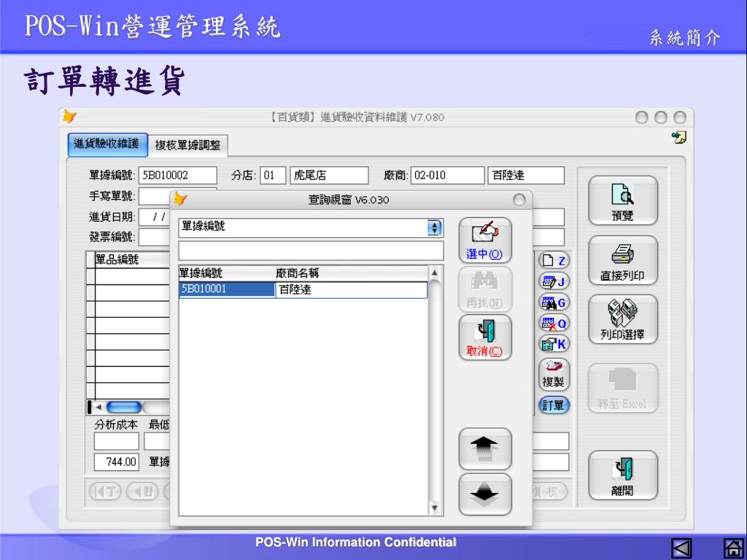Click the note icon at window top right
The width and height of the screenshot is (747, 560).
[679, 137]
